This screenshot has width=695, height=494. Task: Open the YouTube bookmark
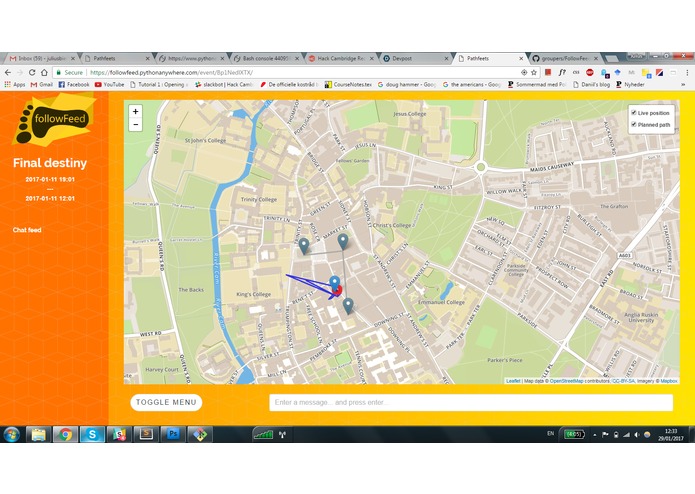pyautogui.click(x=109, y=84)
